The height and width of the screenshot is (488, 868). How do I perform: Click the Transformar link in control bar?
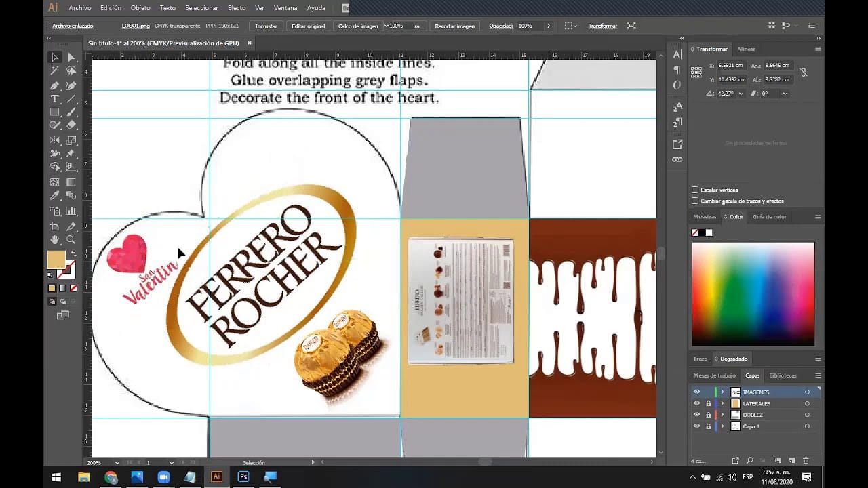coord(603,26)
